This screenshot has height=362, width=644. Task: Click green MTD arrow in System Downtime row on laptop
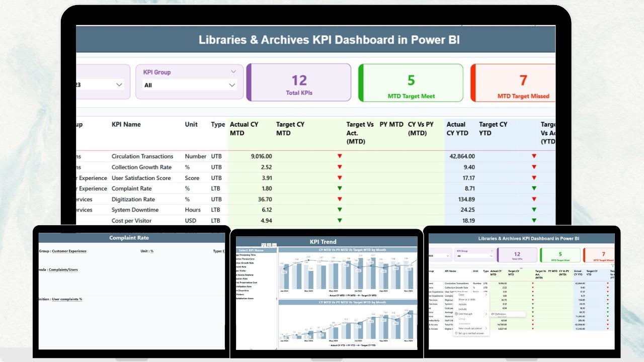point(340,210)
